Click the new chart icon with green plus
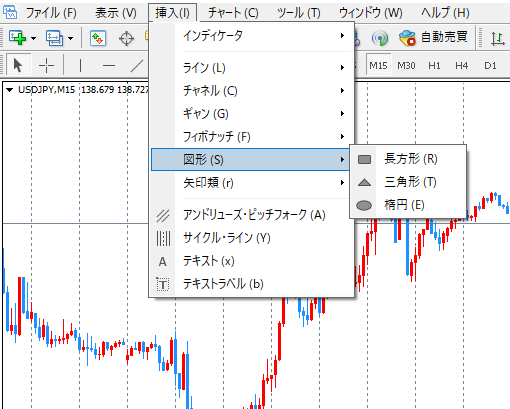The height and width of the screenshot is (409, 510). pyautogui.click(x=17, y=38)
